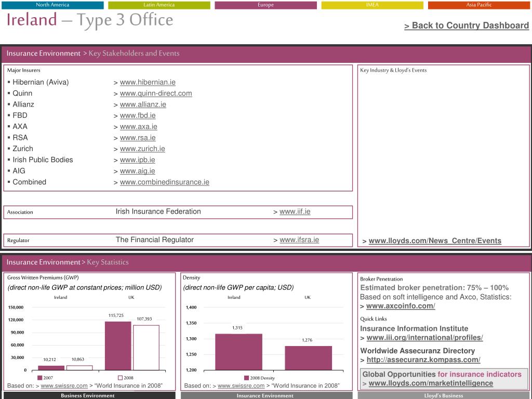Open www.combinedinsurance.ie link

[164, 182]
